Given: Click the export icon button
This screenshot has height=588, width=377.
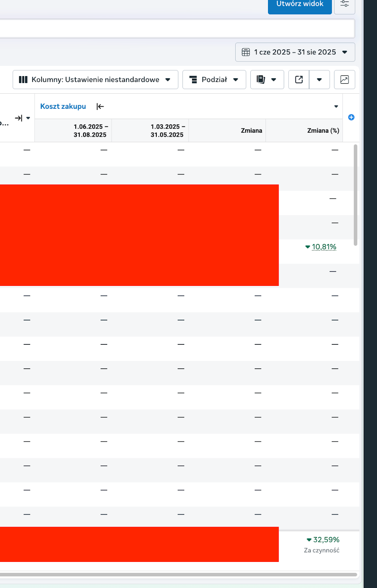Looking at the screenshot, I should [x=299, y=80].
